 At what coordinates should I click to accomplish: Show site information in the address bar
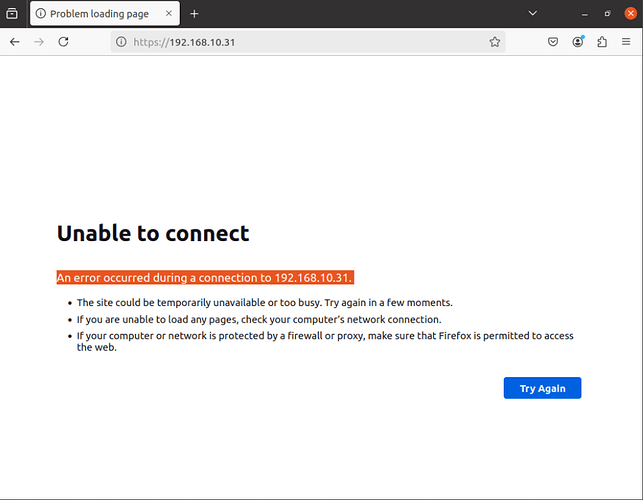121,42
